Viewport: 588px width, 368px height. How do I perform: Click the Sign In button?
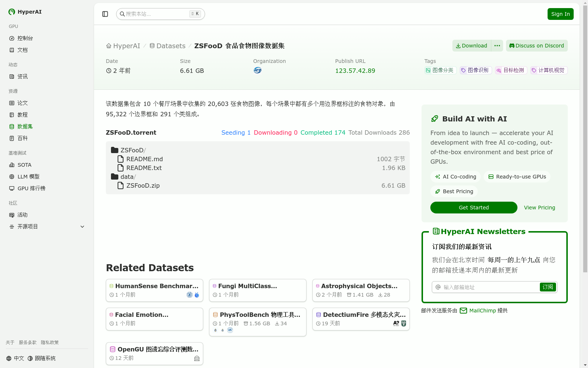pos(560,14)
